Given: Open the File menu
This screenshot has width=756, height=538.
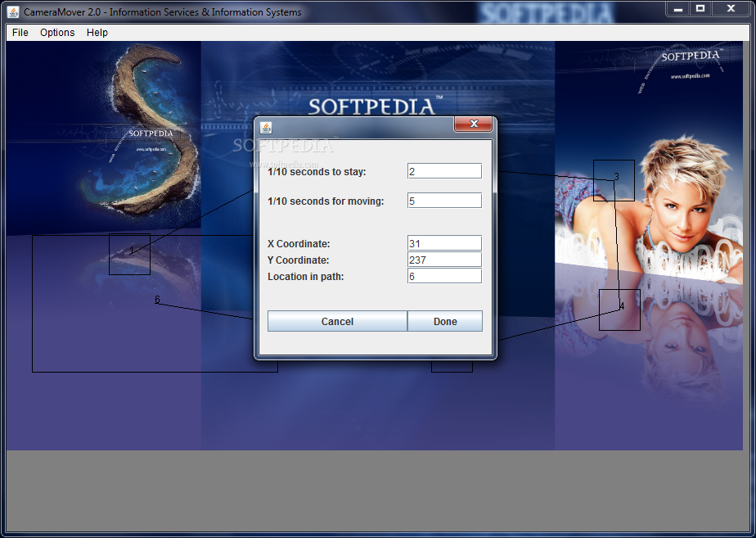Looking at the screenshot, I should [x=20, y=32].
